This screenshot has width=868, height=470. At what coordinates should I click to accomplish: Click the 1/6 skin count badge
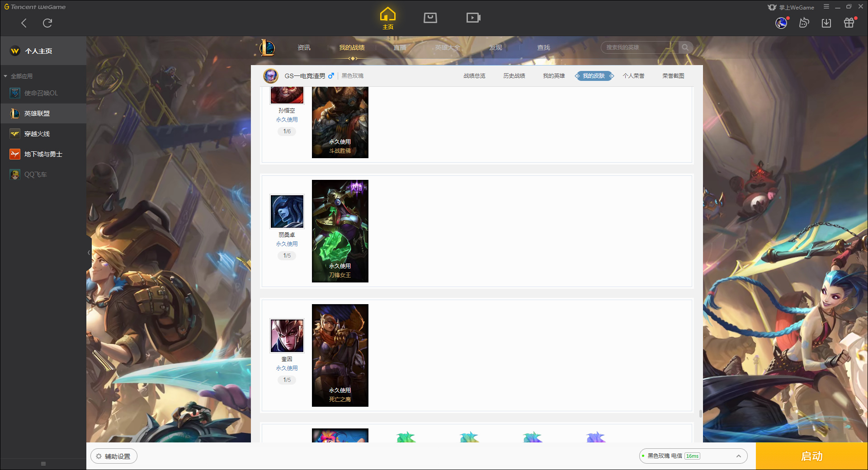click(287, 132)
